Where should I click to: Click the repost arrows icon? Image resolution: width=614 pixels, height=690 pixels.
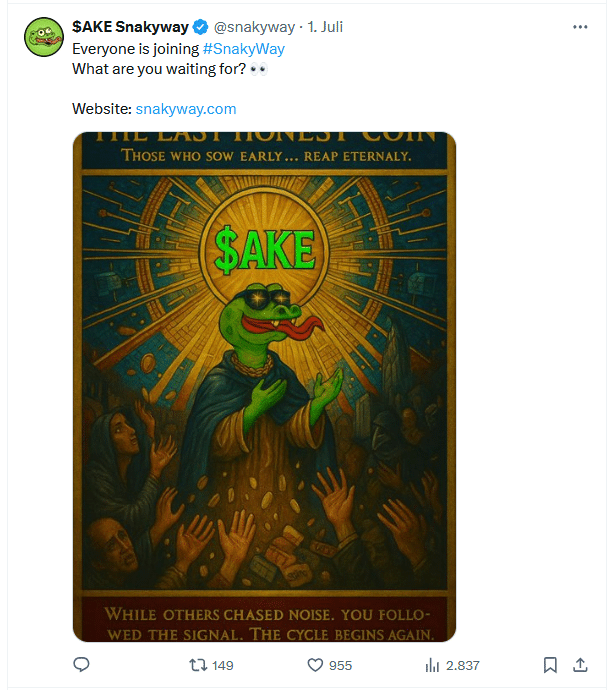(x=198, y=665)
